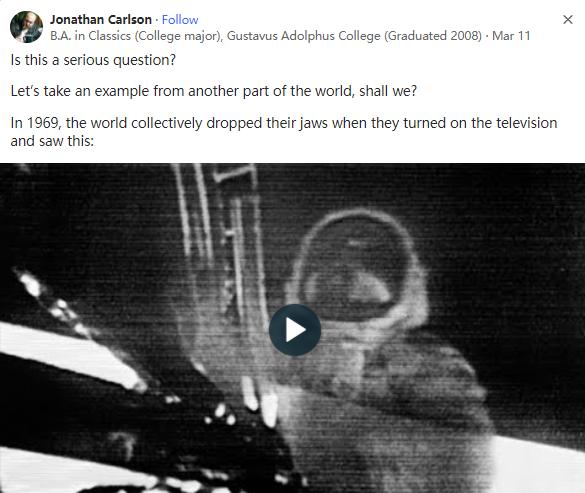Click the astronaut helmet in the video
This screenshot has height=493, width=585.
click(358, 267)
